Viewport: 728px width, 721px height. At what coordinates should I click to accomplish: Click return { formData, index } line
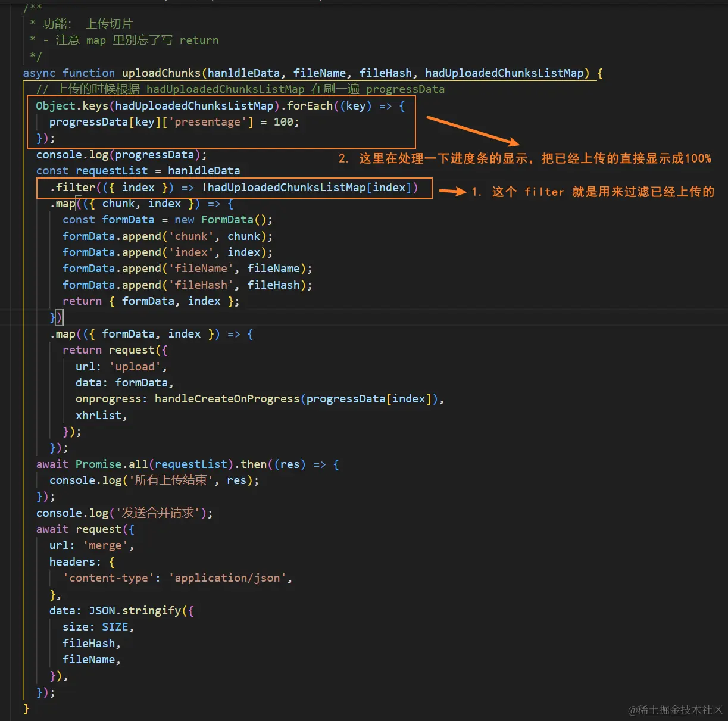coord(151,301)
